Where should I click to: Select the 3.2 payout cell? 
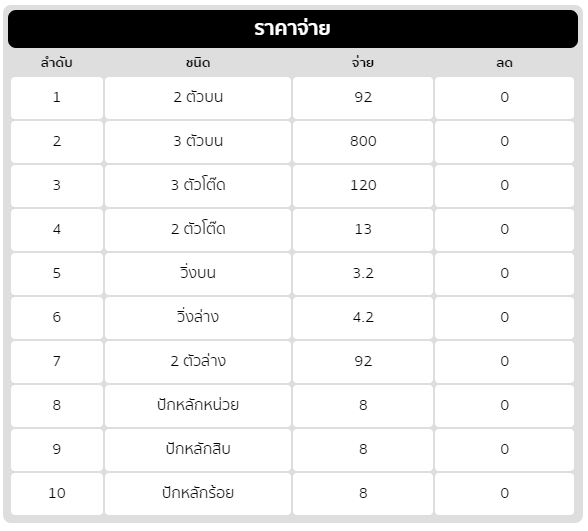click(363, 274)
